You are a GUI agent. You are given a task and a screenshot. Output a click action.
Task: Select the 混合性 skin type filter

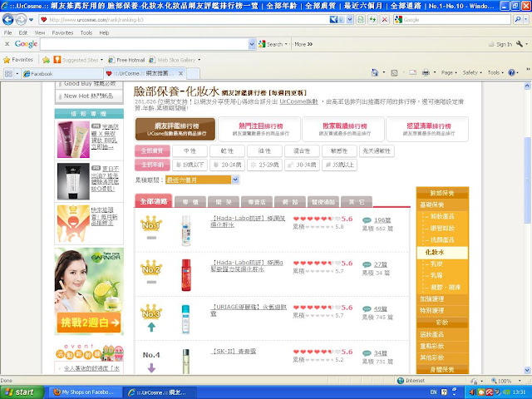point(302,151)
